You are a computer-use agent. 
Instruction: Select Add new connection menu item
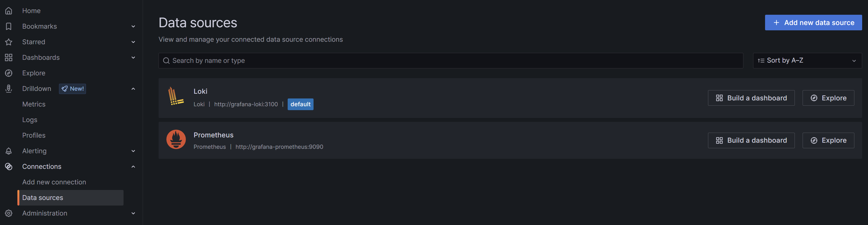(54, 182)
